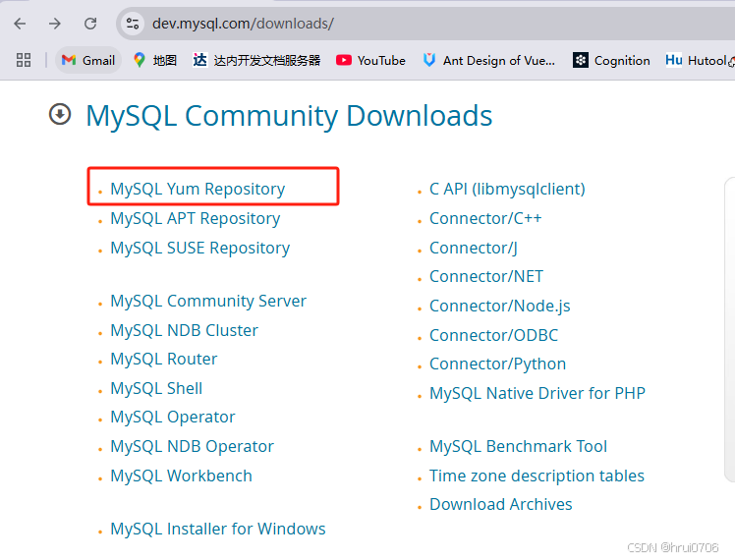Reload the page with the refresh icon
This screenshot has height=560, width=735.
(x=90, y=24)
